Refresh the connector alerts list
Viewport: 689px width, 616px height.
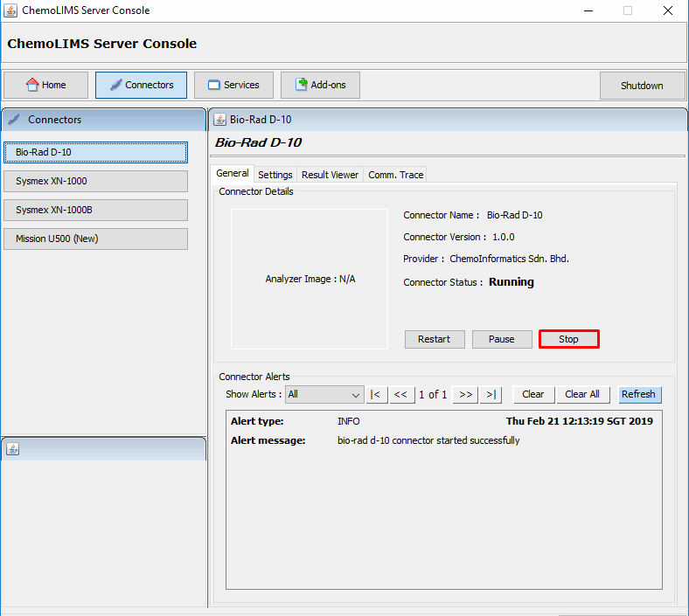click(x=638, y=394)
